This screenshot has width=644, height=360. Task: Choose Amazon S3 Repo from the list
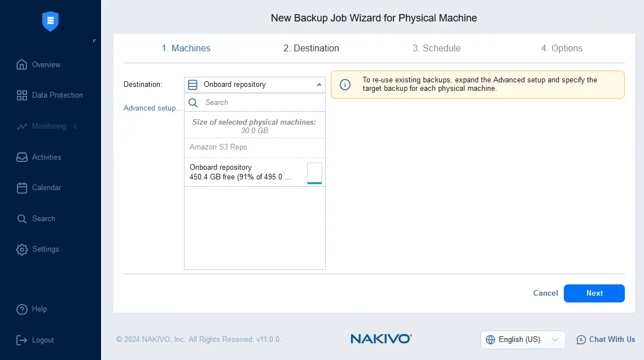pos(255,147)
